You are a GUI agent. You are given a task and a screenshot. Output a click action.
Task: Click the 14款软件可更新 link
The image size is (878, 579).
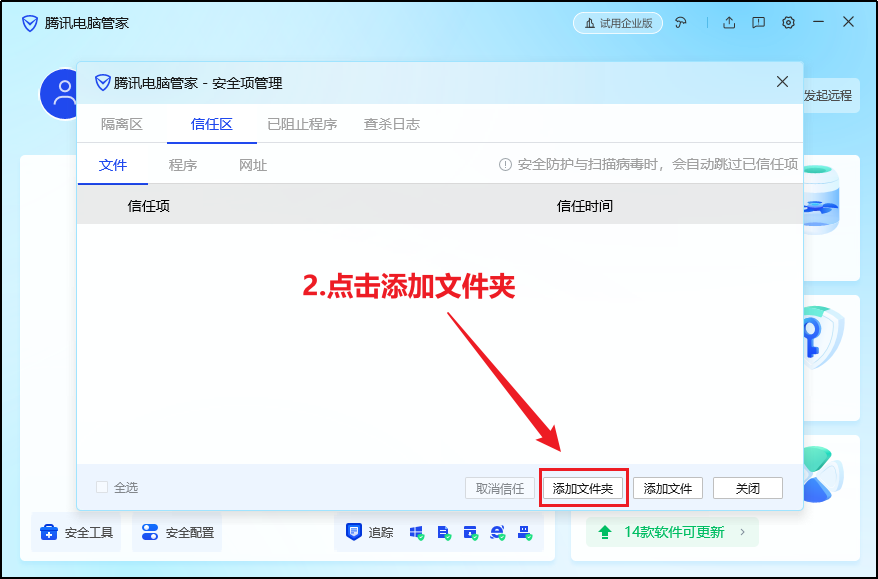(674, 532)
